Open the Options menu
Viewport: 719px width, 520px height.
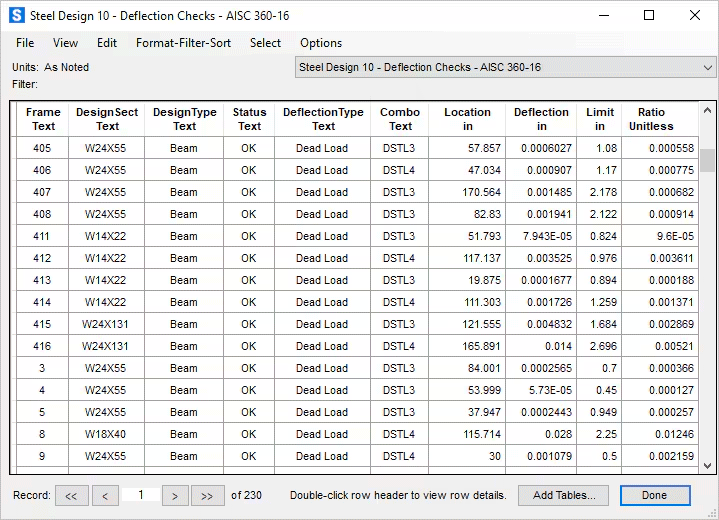(321, 43)
